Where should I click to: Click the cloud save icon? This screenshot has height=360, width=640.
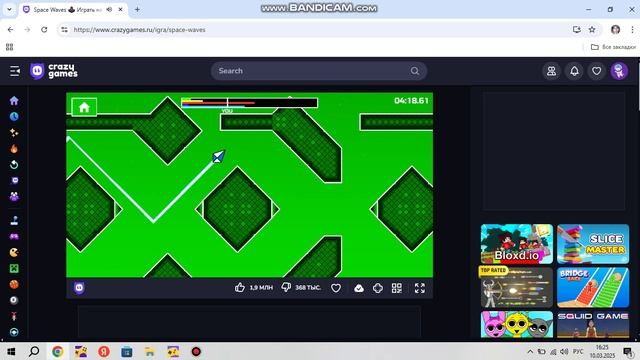pyautogui.click(x=359, y=288)
